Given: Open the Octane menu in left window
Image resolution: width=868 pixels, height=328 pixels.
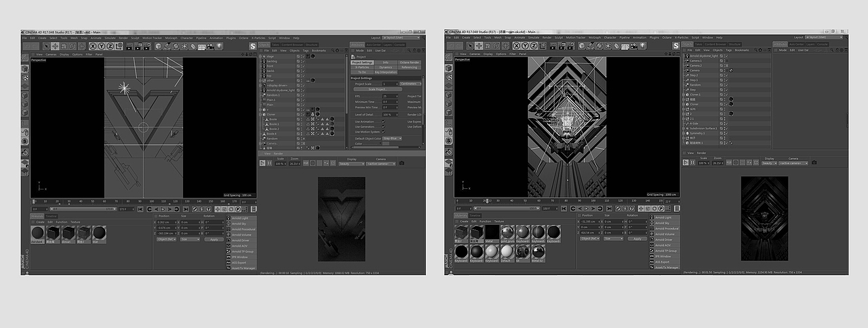Looking at the screenshot, I should click(x=243, y=38).
